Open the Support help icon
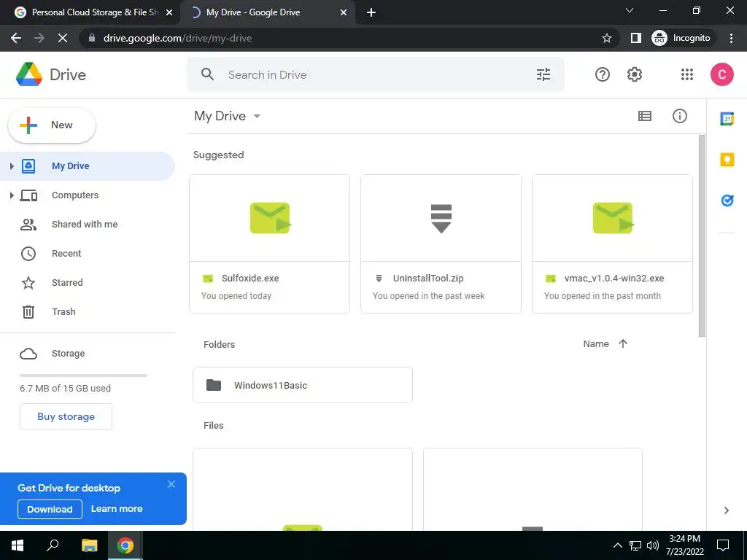The width and height of the screenshot is (747, 560). coord(602,74)
